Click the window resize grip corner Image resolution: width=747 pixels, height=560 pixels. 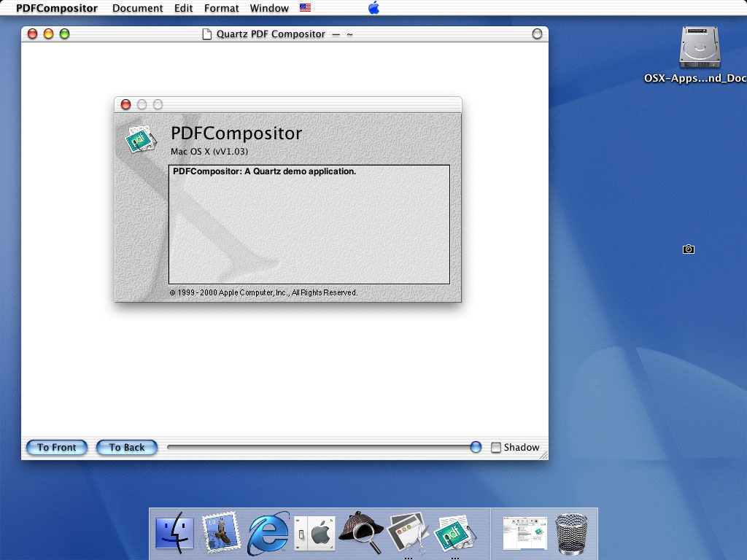[x=543, y=455]
